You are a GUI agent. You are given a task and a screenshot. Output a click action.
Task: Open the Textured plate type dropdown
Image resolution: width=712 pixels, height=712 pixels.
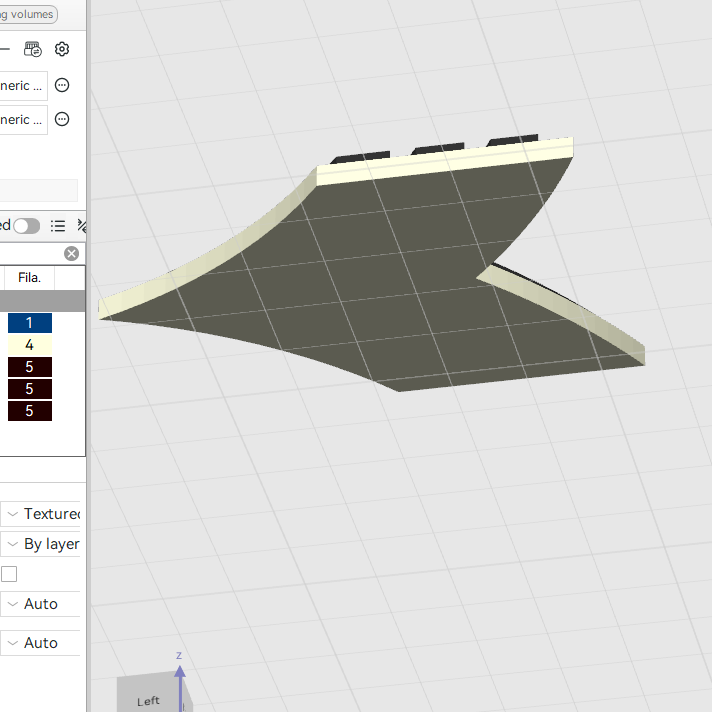40,514
